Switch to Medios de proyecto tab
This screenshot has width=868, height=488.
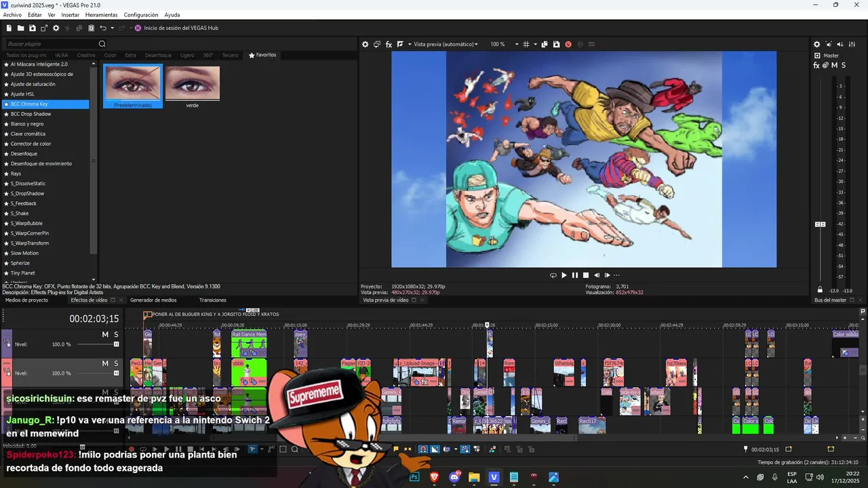pyautogui.click(x=26, y=300)
